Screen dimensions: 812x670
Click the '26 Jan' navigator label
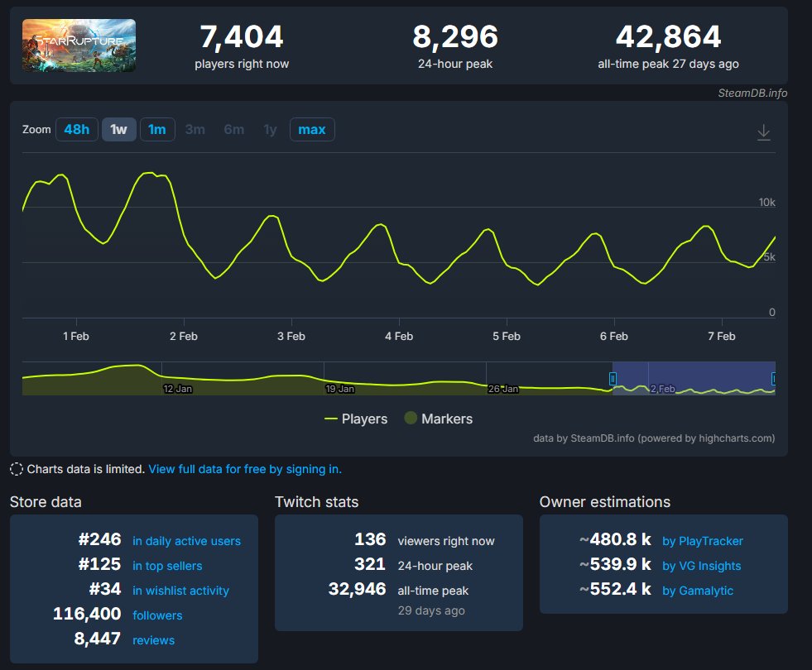502,389
